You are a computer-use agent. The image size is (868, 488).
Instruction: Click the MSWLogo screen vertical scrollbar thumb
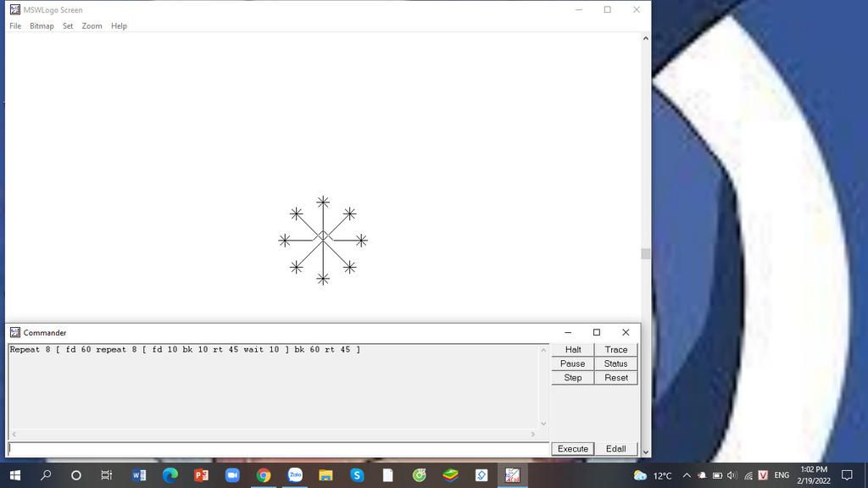[x=645, y=254]
